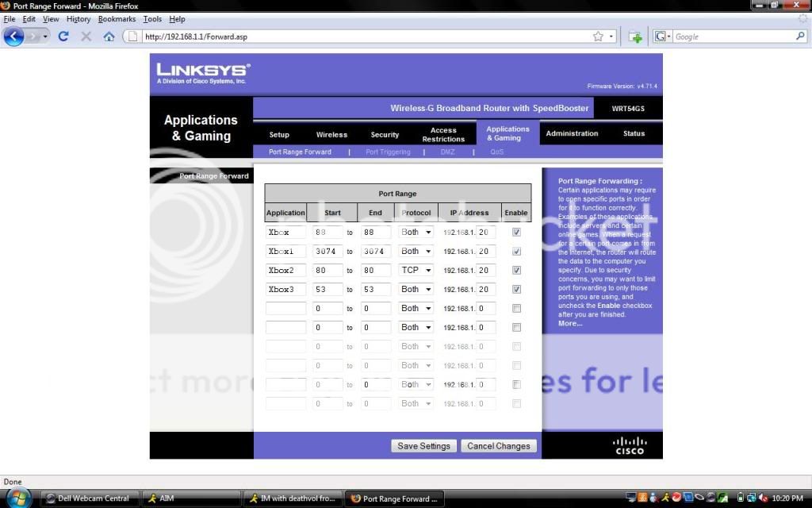Image resolution: width=812 pixels, height=508 pixels.
Task: Open Protocol dropdown in ninth row
Action: [416, 385]
